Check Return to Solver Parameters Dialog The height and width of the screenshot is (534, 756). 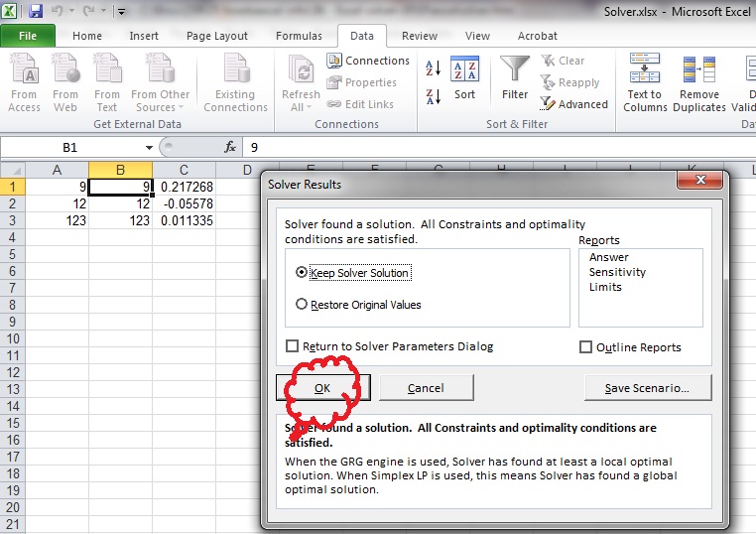292,346
